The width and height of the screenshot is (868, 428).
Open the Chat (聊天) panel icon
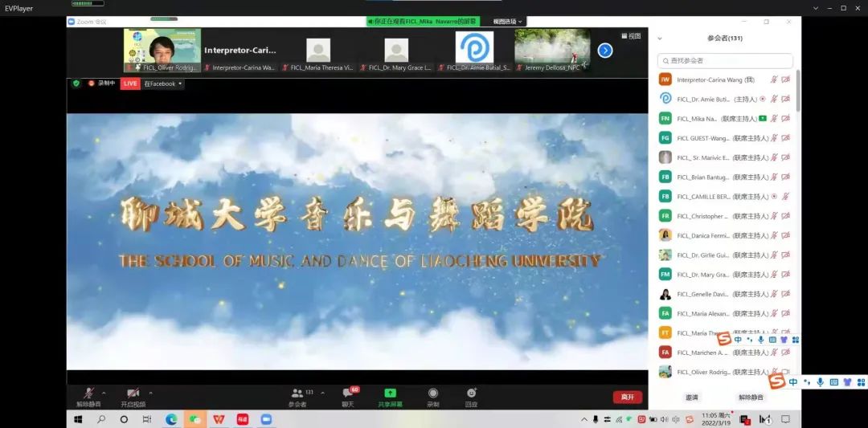click(348, 393)
